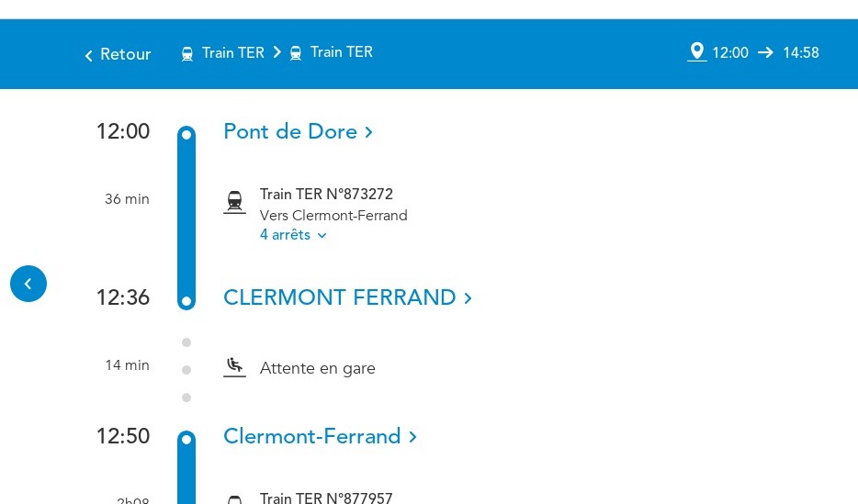Click the train icon next to N°873272
858x504 pixels.
point(235,202)
